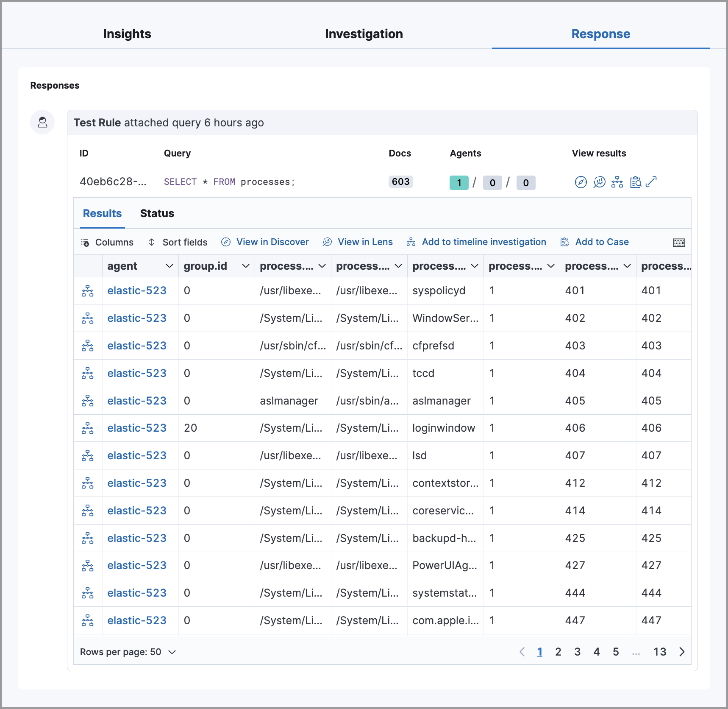Select elastic-523 agent in the loginwindow row
The image size is (728, 709).
click(x=136, y=428)
